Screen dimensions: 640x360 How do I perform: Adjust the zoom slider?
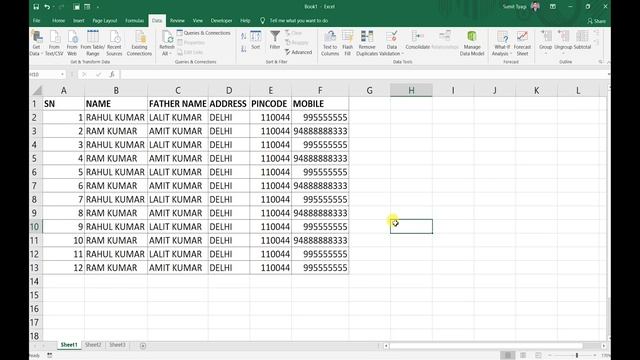(577, 355)
